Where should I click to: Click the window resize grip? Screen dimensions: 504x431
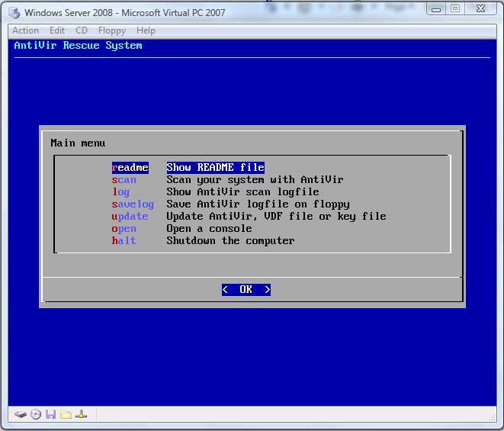[x=493, y=418]
